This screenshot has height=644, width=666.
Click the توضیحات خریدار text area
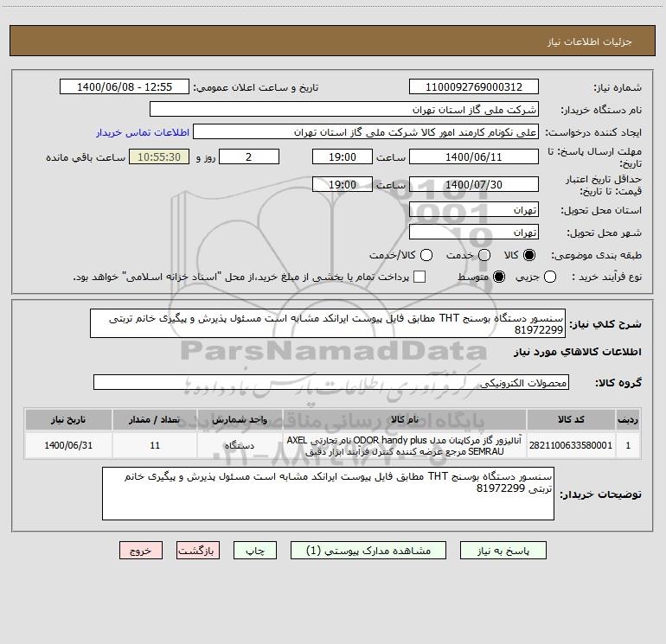click(x=328, y=494)
